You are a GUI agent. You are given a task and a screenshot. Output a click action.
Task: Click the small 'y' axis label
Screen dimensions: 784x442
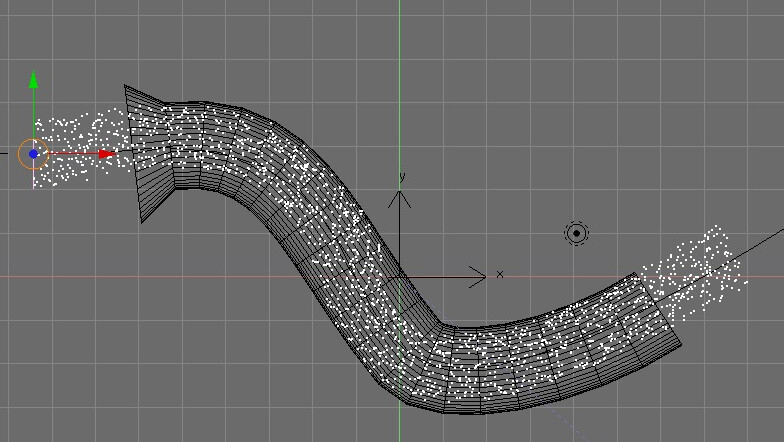pyautogui.click(x=402, y=177)
